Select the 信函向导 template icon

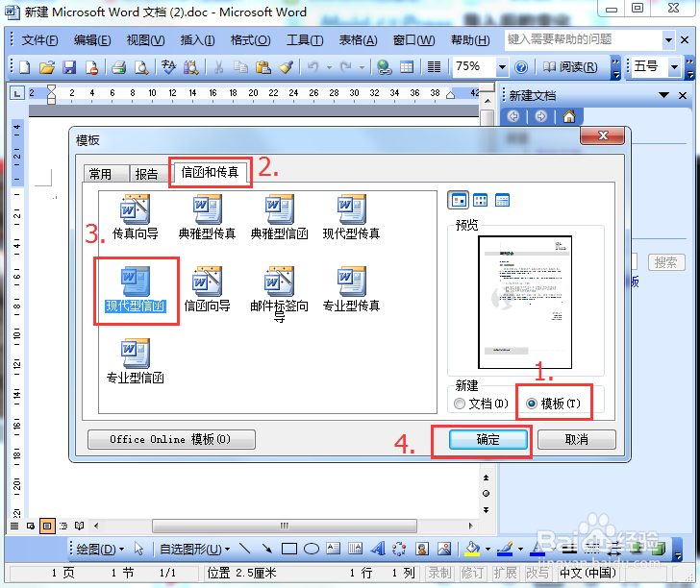[x=207, y=282]
